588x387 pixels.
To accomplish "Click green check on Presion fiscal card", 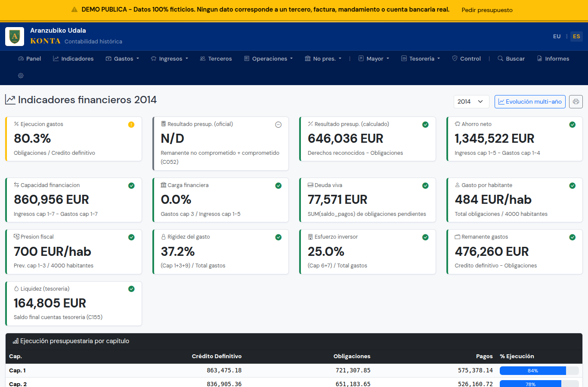I will [x=131, y=237].
